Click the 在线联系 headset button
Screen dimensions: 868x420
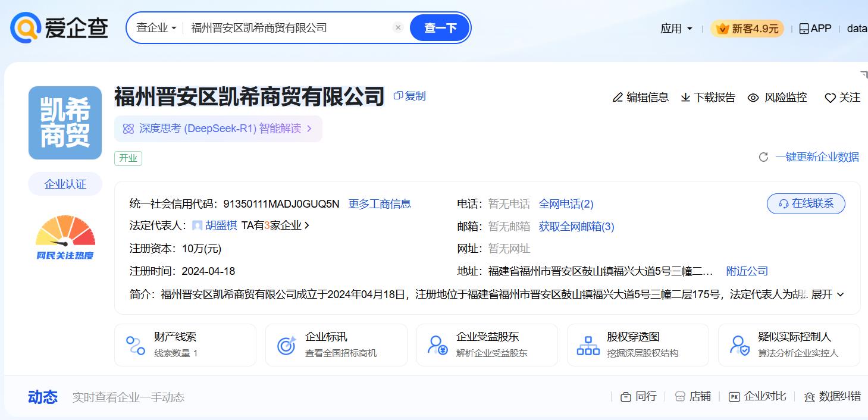pyautogui.click(x=806, y=203)
